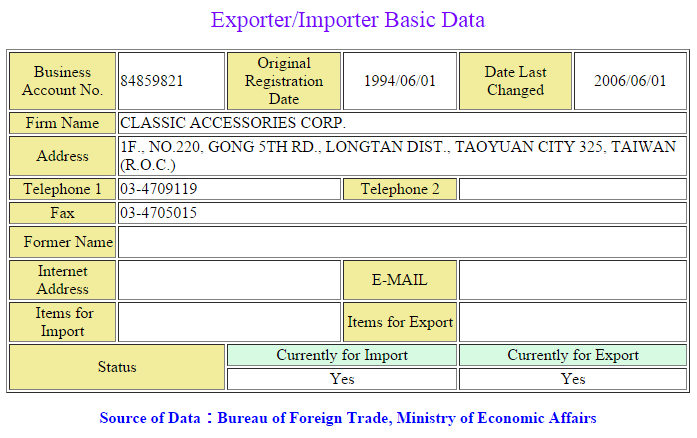Select Yes under Currently for Export
The image size is (697, 438).
573,379
